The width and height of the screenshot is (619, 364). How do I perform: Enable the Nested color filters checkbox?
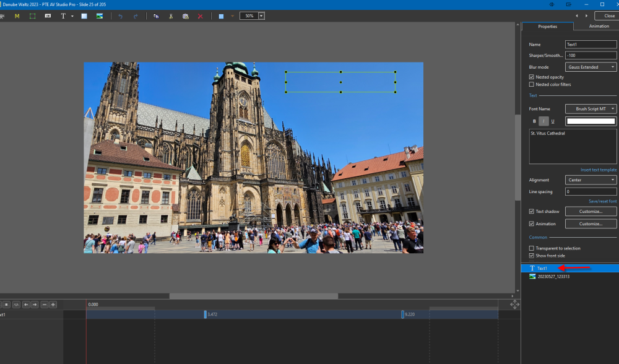(532, 84)
